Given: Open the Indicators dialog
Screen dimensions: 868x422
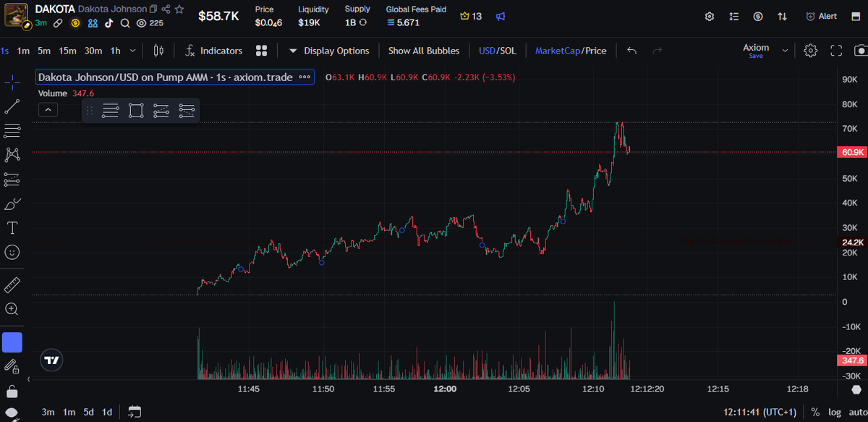Looking at the screenshot, I should point(214,51).
